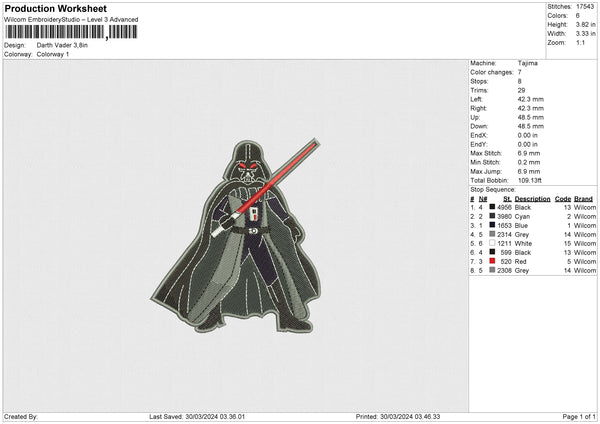Click the Width value '3.33 in'

tap(585, 34)
